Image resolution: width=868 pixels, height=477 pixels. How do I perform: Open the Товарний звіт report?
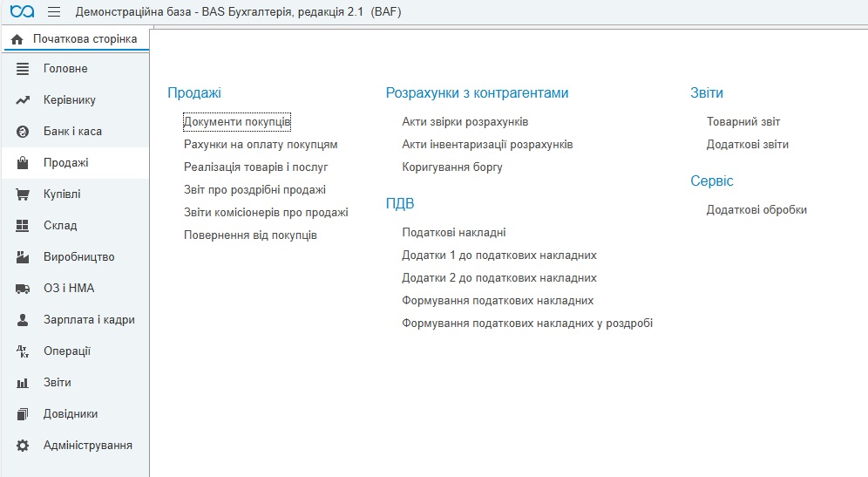click(743, 122)
